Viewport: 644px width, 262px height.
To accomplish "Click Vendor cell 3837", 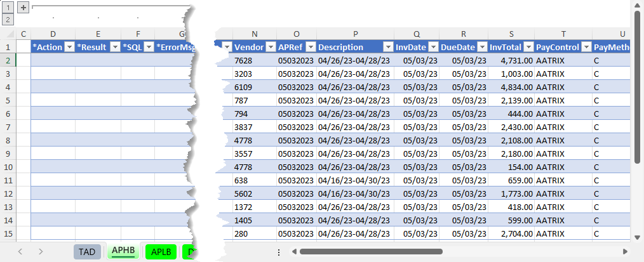I will tap(255, 127).
